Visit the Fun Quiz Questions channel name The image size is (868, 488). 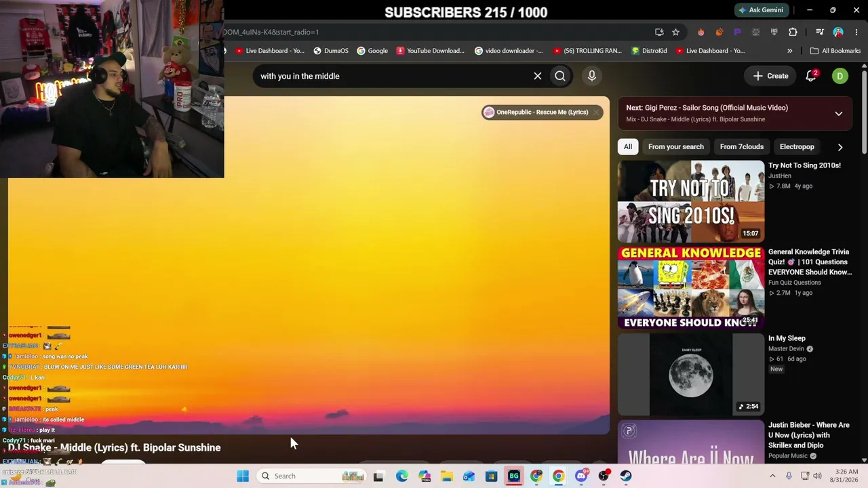pyautogui.click(x=795, y=283)
